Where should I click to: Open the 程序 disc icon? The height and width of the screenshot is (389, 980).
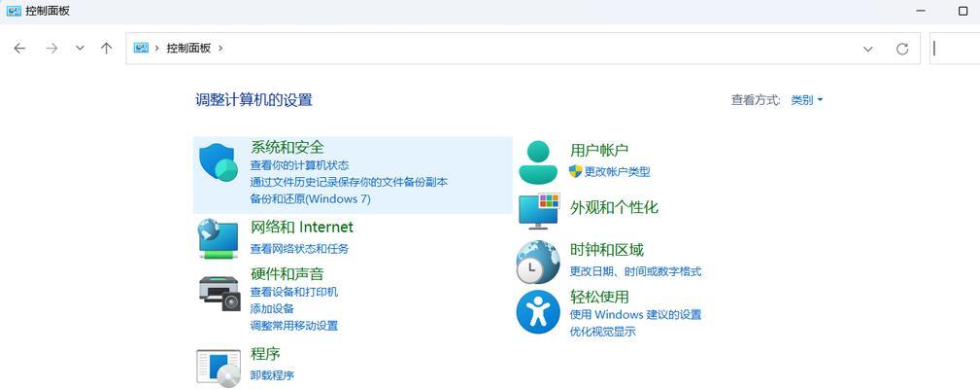tap(219, 369)
